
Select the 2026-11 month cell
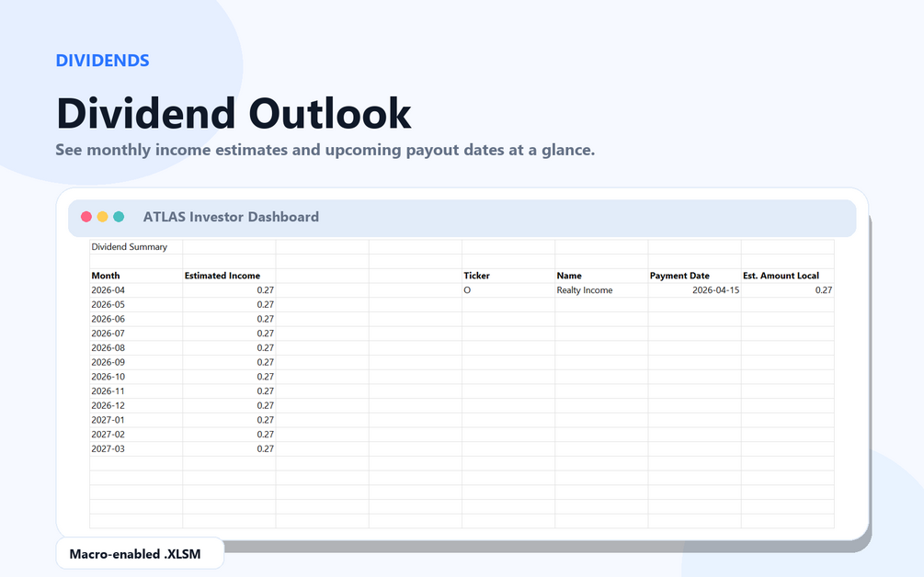(x=136, y=391)
